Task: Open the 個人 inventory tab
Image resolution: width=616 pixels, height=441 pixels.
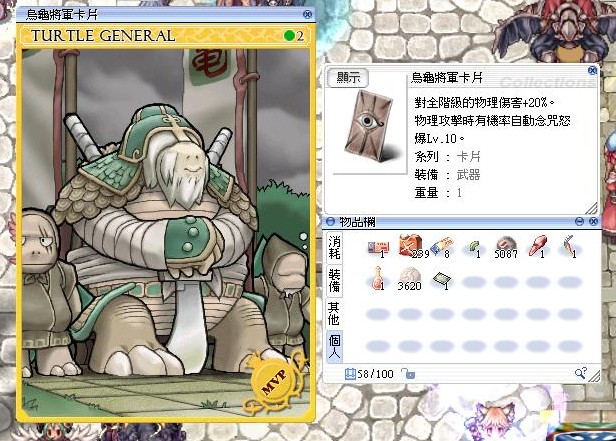Action: [x=334, y=347]
